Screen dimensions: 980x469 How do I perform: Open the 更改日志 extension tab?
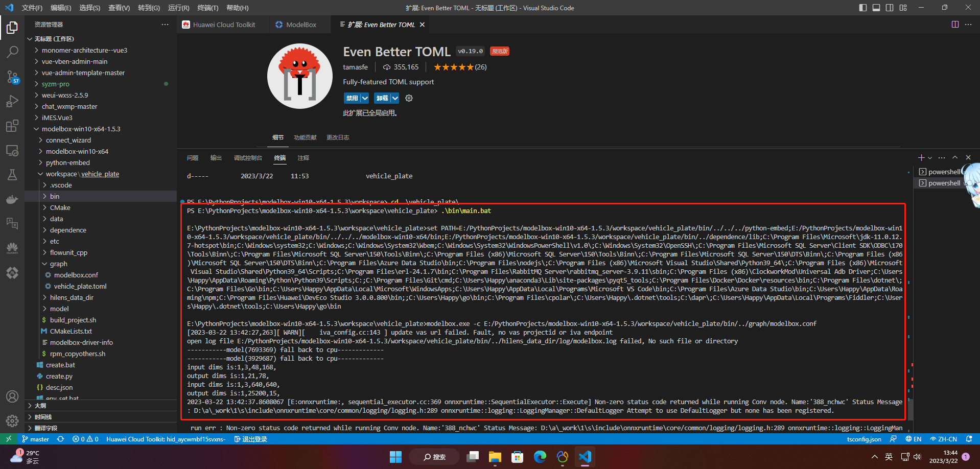[x=338, y=137]
